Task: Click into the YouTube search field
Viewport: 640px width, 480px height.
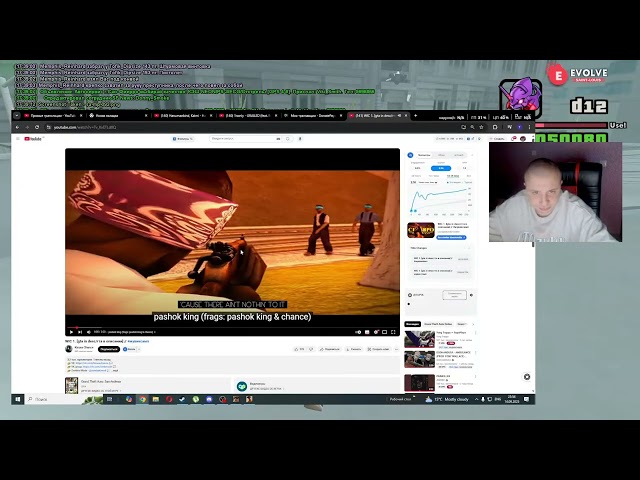Action: [x=244, y=139]
